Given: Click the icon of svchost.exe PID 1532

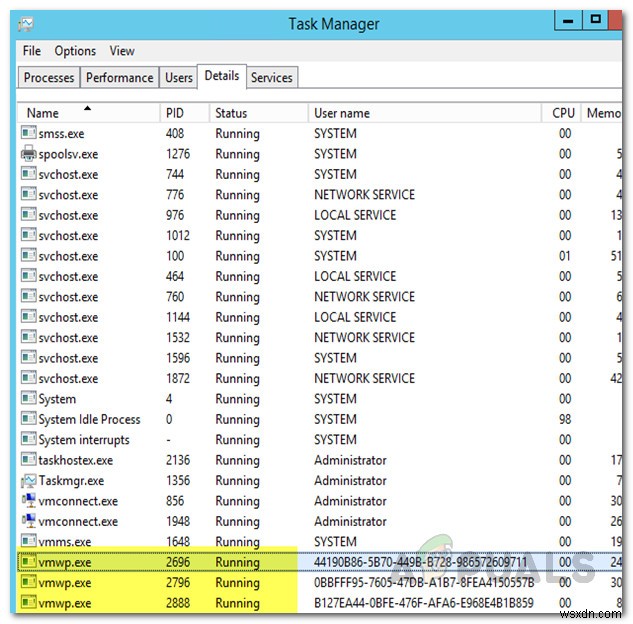Looking at the screenshot, I should (28, 337).
